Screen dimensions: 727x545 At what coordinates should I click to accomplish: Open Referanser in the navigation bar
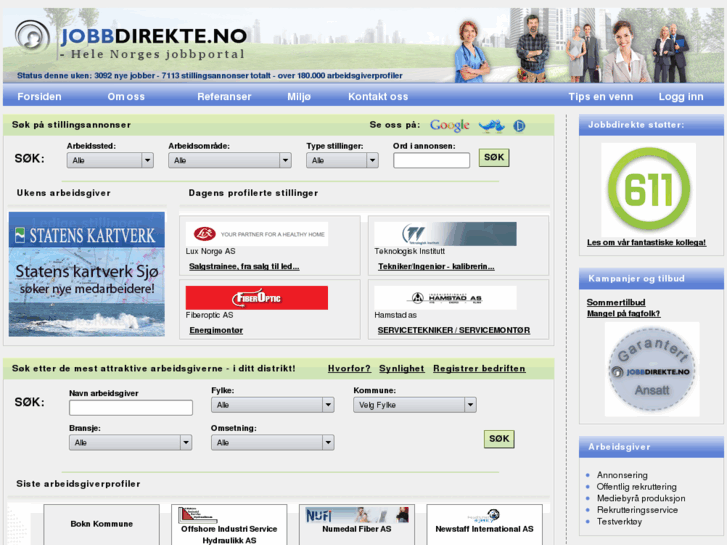(224, 96)
